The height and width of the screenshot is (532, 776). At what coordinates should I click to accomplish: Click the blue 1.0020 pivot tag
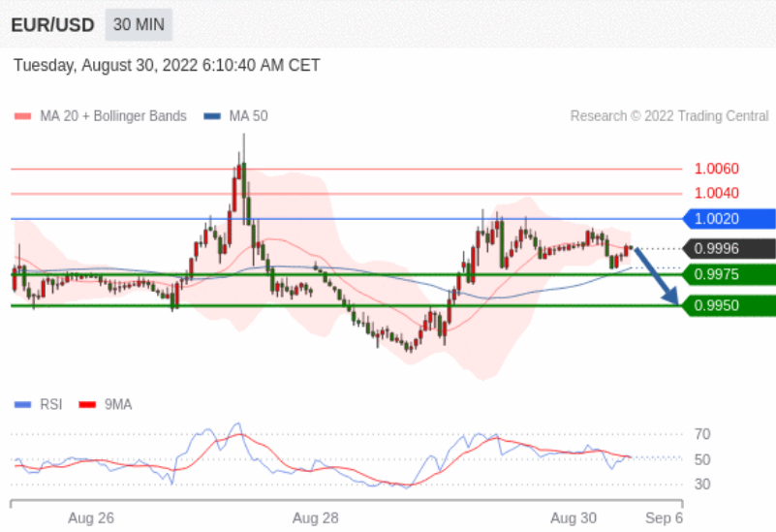pos(729,219)
